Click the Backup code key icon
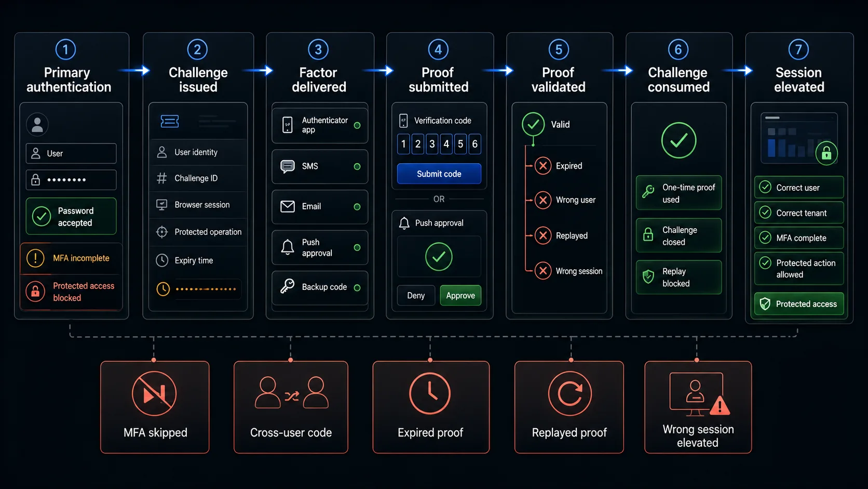The height and width of the screenshot is (489, 868). [287, 286]
